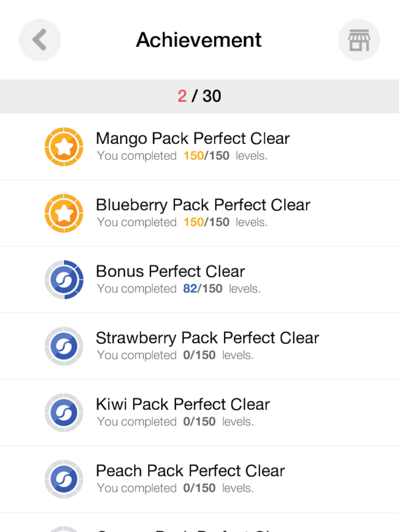The image size is (399, 532).
Task: Click the Kiwi Pack blue badge icon
Action: point(64,413)
